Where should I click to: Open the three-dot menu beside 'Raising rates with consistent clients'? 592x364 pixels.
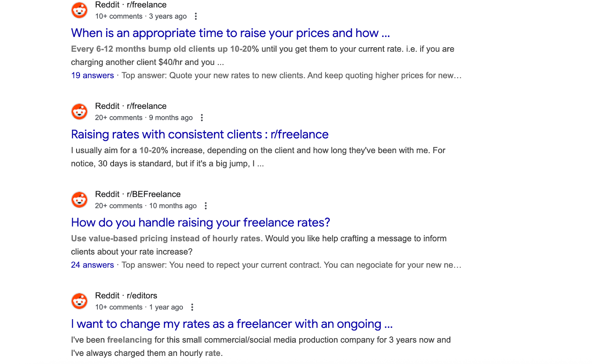pyautogui.click(x=202, y=117)
